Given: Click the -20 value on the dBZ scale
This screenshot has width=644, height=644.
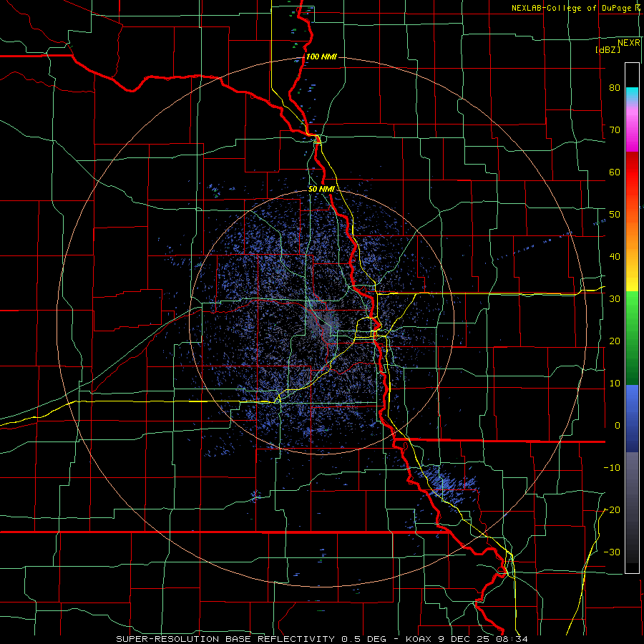Looking at the screenshot, I should pyautogui.click(x=612, y=510).
